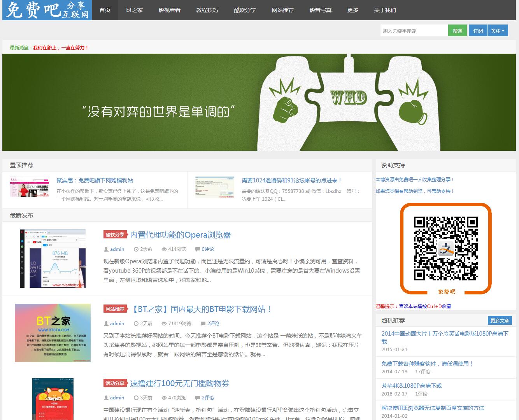Focus the keyword search input field
Image resolution: width=519 pixels, height=420 pixels.
(x=414, y=31)
